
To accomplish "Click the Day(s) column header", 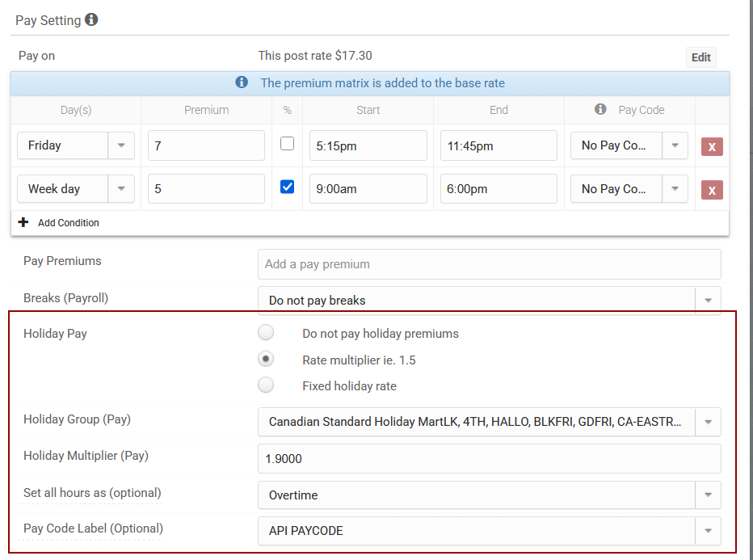I will pyautogui.click(x=76, y=110).
